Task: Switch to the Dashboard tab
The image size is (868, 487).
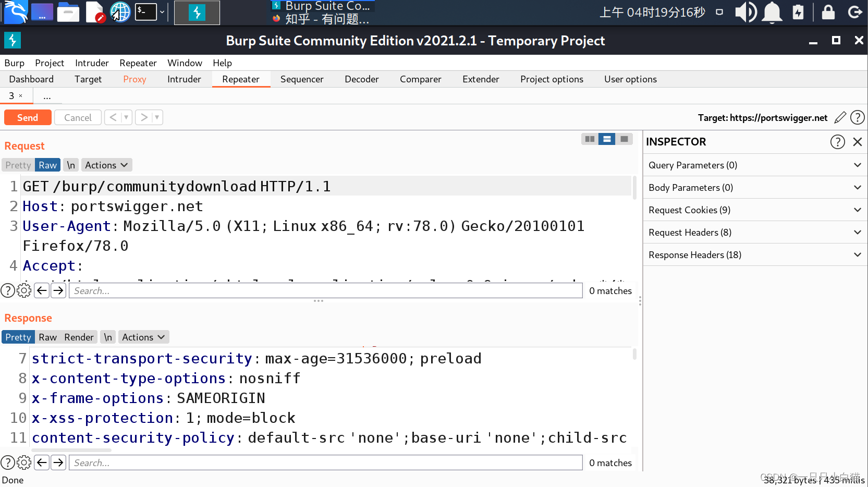Action: point(31,79)
